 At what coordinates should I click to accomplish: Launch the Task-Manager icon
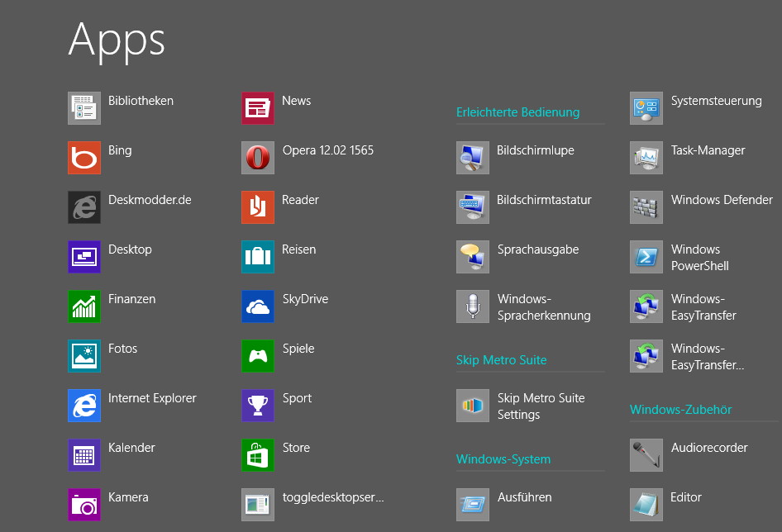(x=646, y=158)
